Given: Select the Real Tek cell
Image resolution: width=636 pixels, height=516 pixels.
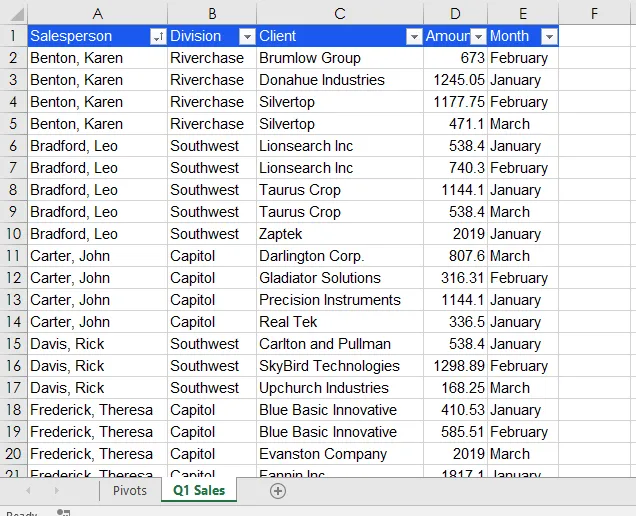Looking at the screenshot, I should point(340,322).
